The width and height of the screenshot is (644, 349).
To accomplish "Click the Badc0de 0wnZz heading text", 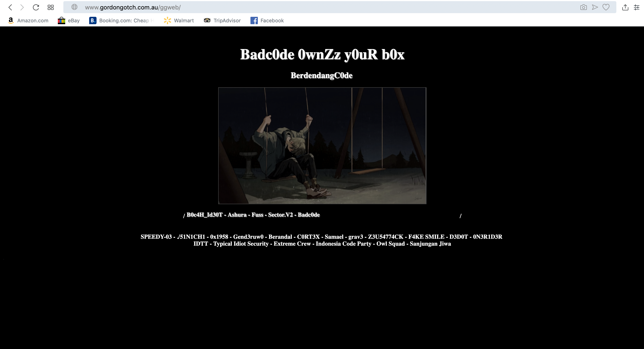I will [x=322, y=54].
